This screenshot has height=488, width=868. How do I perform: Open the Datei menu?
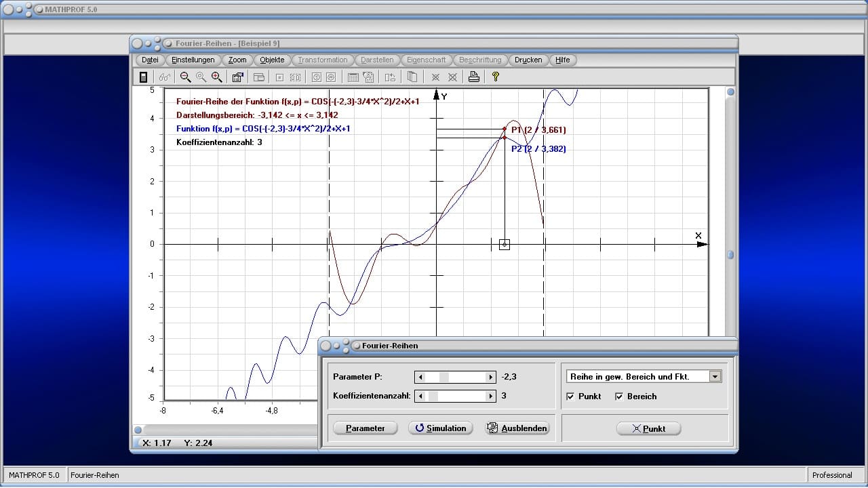pyautogui.click(x=150, y=60)
